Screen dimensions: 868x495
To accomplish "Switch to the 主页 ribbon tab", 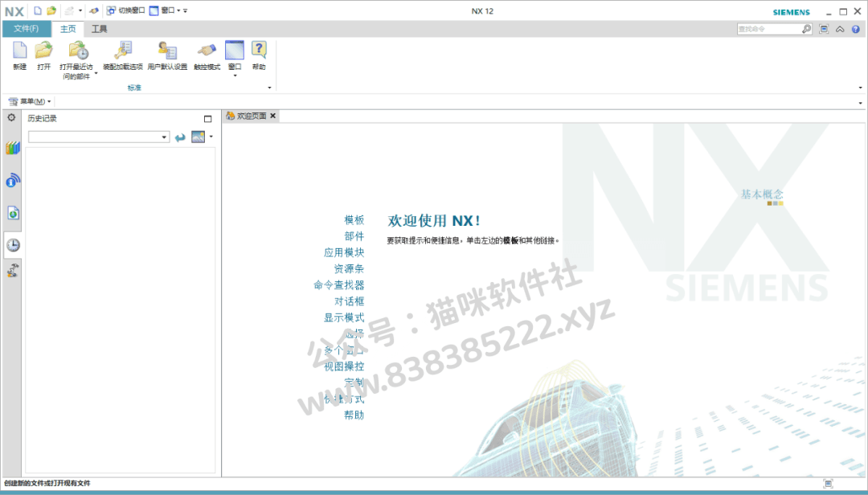I will click(68, 29).
